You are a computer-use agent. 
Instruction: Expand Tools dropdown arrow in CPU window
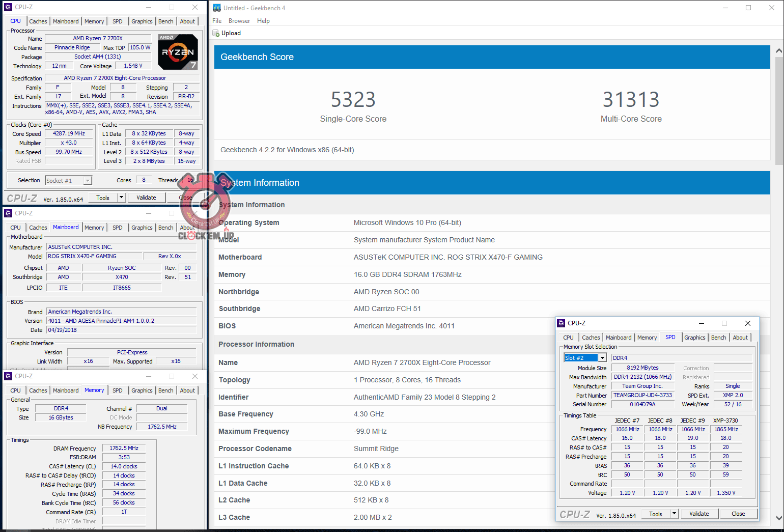121,198
